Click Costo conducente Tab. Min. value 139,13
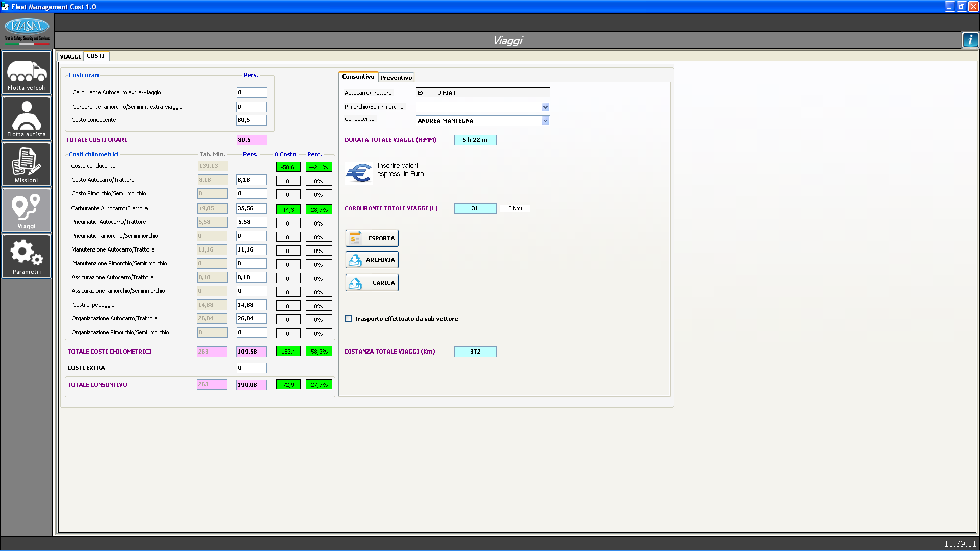 click(212, 166)
